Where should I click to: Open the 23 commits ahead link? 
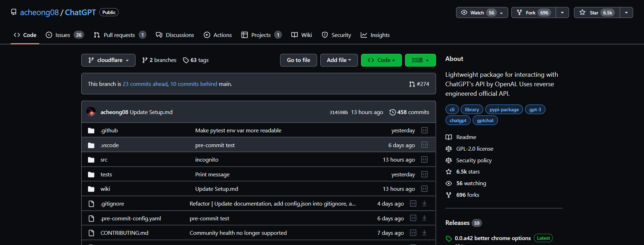tap(145, 84)
